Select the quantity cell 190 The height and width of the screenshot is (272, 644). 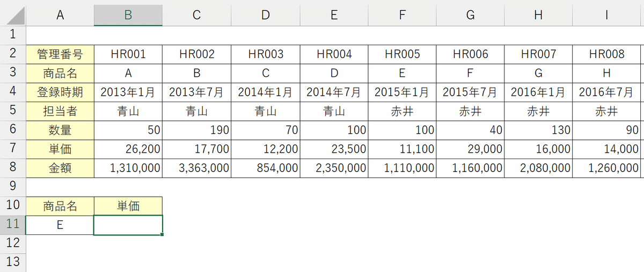[196, 130]
